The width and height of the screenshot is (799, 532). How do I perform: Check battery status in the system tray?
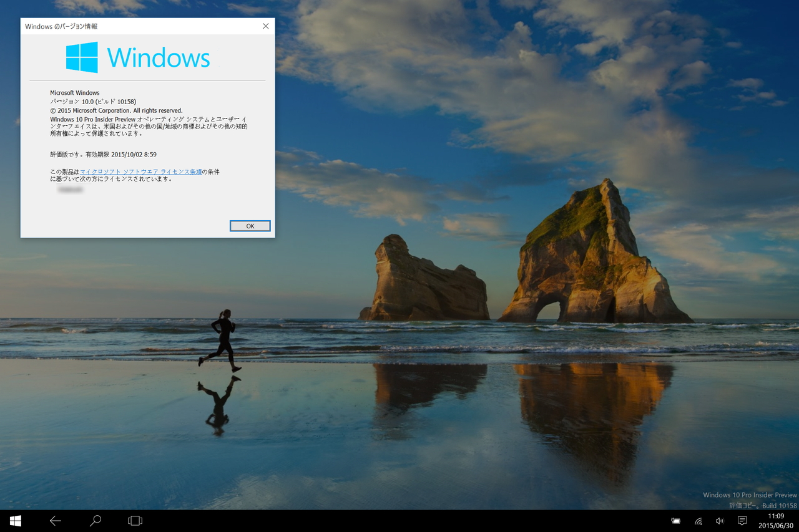[675, 521]
